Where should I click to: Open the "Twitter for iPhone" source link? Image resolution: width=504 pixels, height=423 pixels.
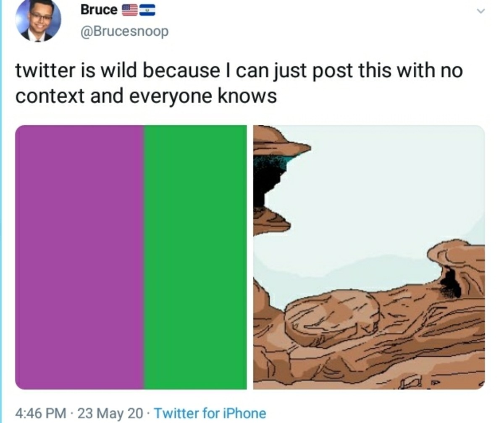pyautogui.click(x=210, y=413)
